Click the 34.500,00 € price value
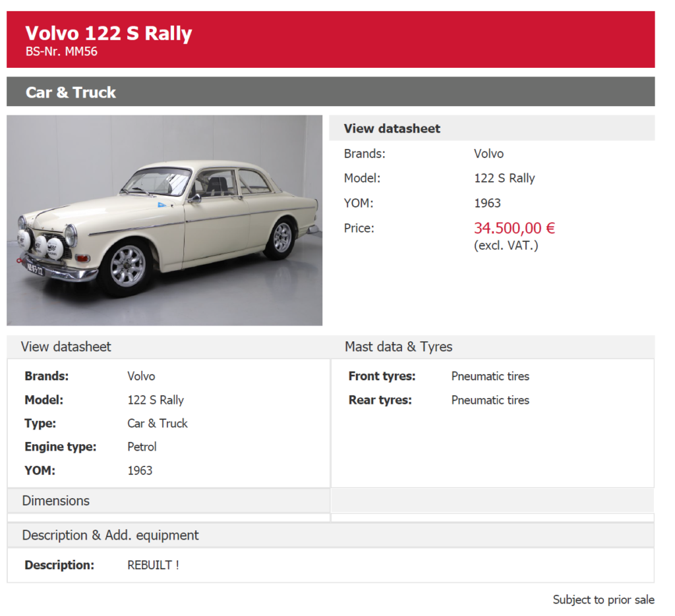The height and width of the screenshot is (616, 675). pyautogui.click(x=514, y=227)
